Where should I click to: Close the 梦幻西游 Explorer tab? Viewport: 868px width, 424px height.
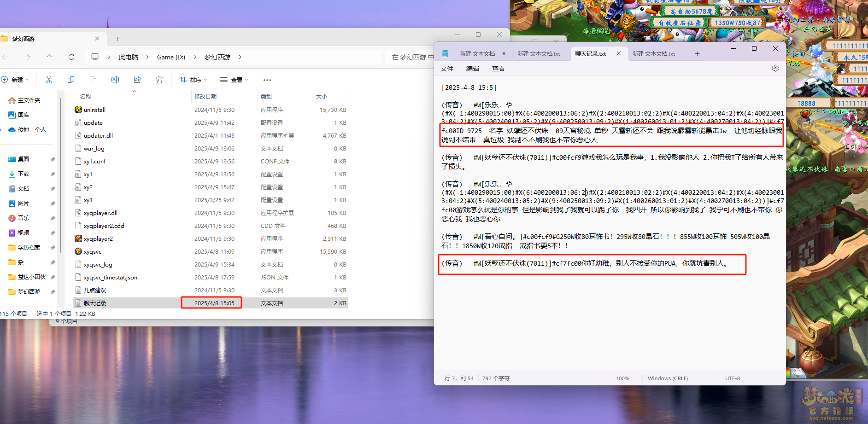tap(97, 39)
